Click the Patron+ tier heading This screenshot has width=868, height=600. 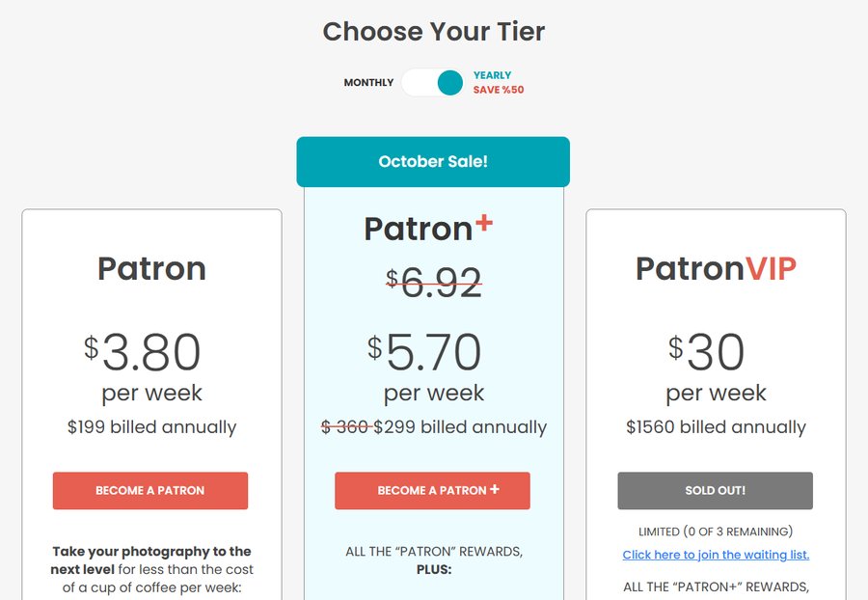pyautogui.click(x=428, y=229)
